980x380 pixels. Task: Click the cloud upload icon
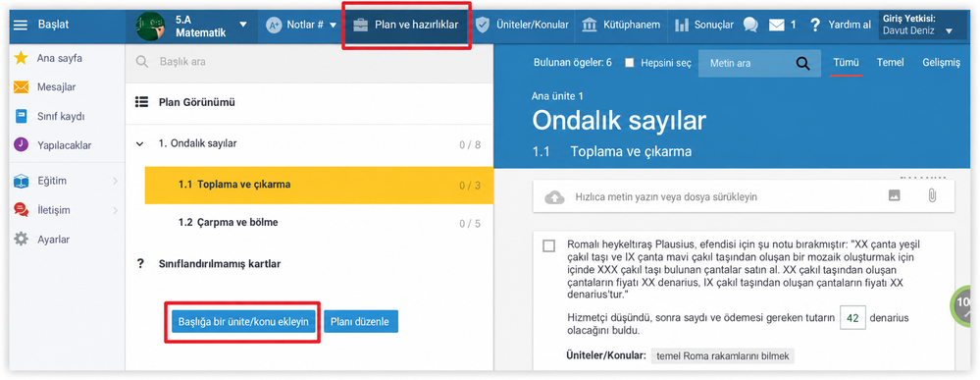coord(554,196)
